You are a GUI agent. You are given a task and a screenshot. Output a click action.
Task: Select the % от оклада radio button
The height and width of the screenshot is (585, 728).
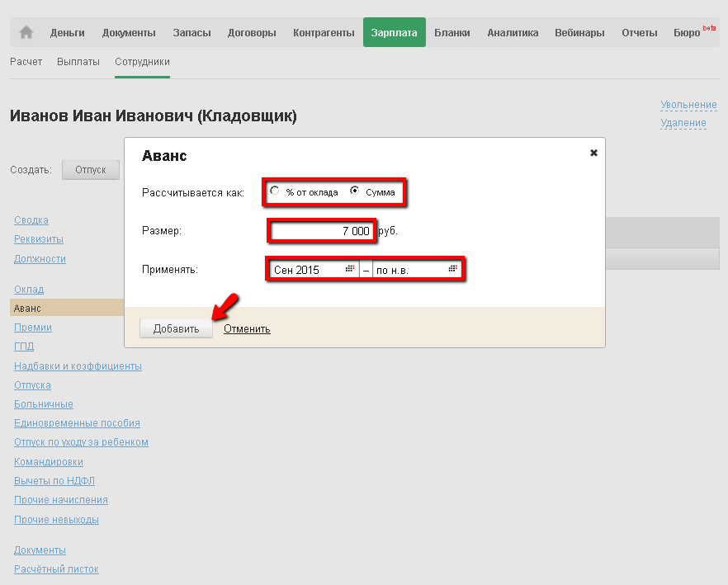tap(275, 191)
